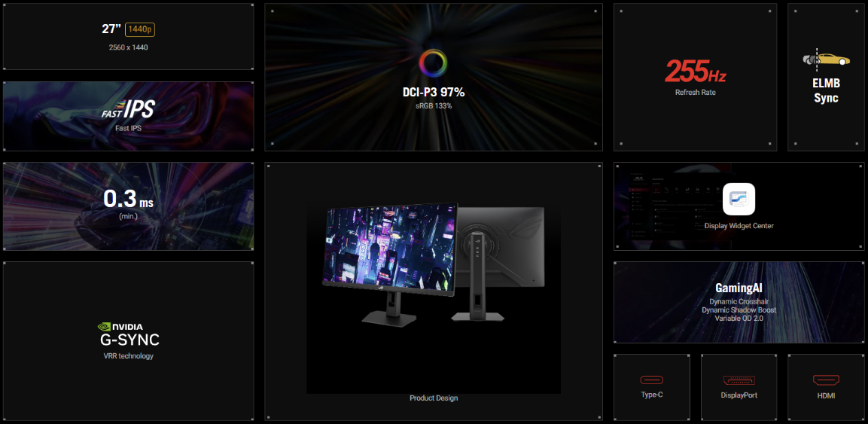
Task: Click the Fast IPS logo
Action: coord(128,110)
